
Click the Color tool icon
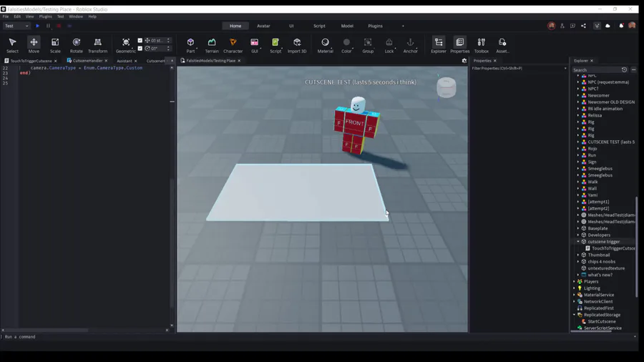pos(346,42)
